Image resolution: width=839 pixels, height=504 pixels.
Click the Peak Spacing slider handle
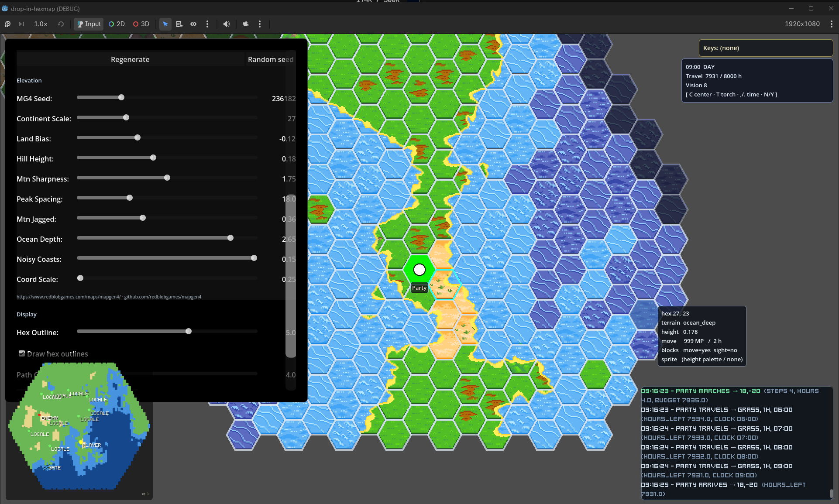tap(130, 198)
